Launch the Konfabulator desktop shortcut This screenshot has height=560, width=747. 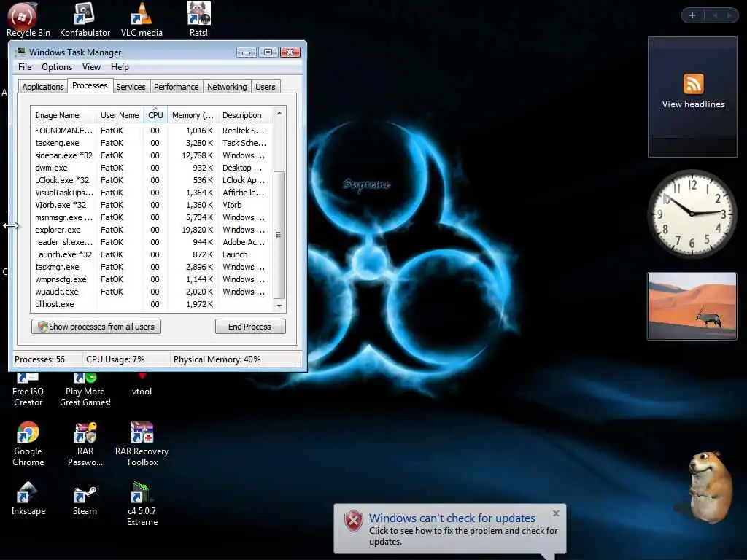click(x=85, y=19)
